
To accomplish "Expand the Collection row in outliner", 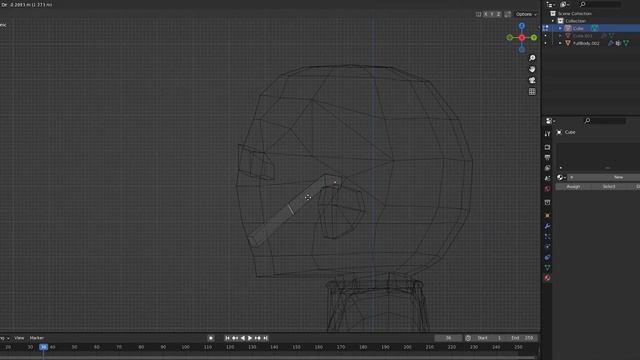I will pos(553,21).
